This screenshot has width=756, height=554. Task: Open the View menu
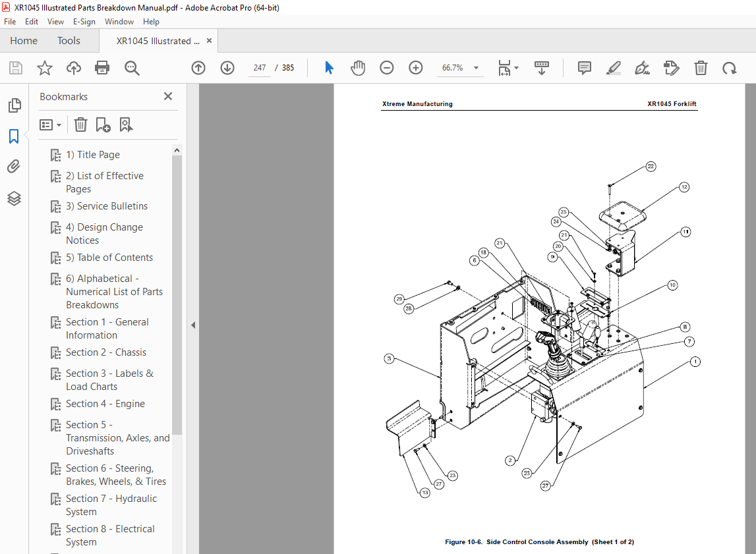click(55, 22)
